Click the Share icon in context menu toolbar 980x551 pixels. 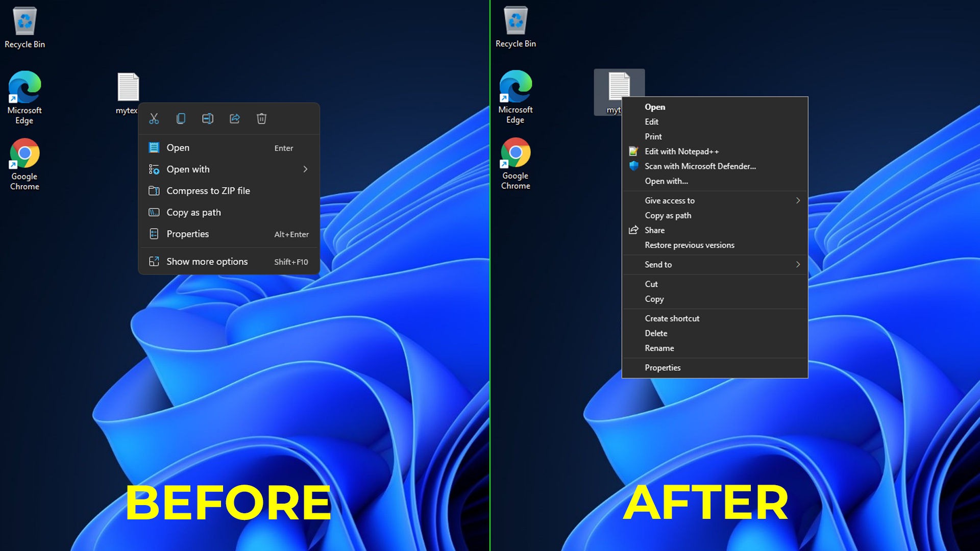[234, 118]
